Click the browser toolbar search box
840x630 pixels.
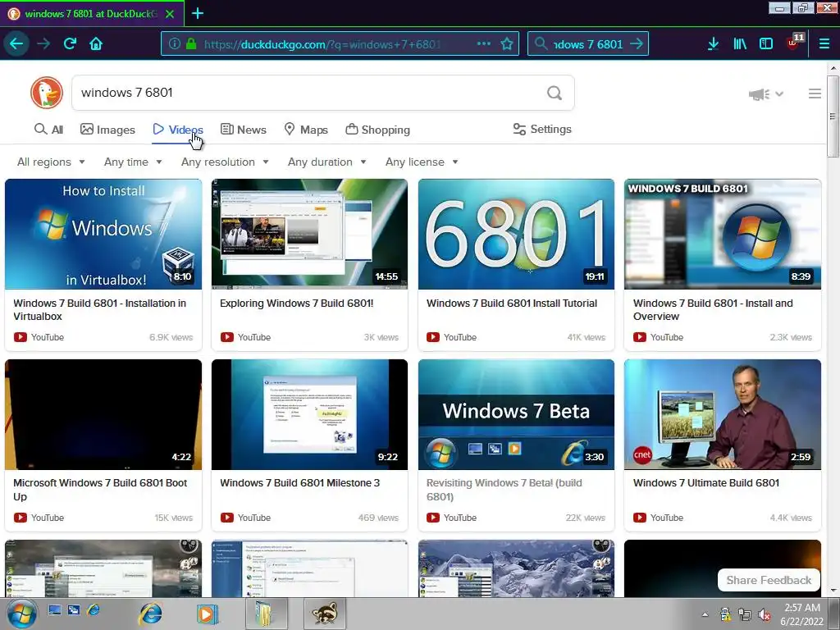click(x=587, y=43)
